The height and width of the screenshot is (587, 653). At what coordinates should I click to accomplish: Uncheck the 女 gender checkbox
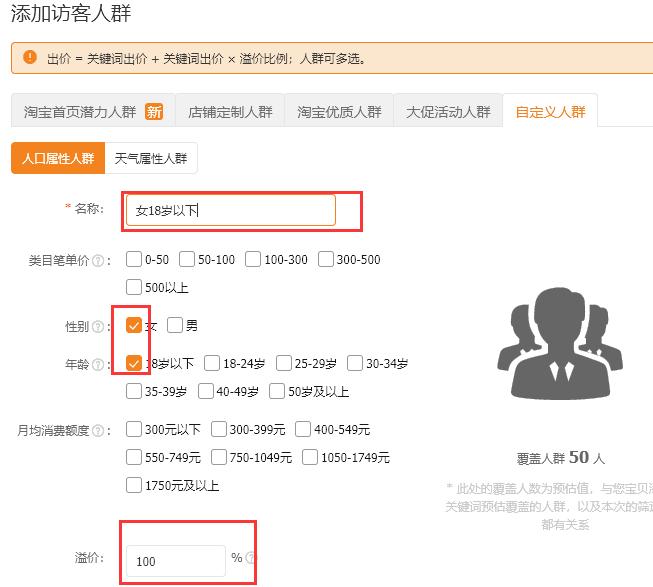(134, 325)
